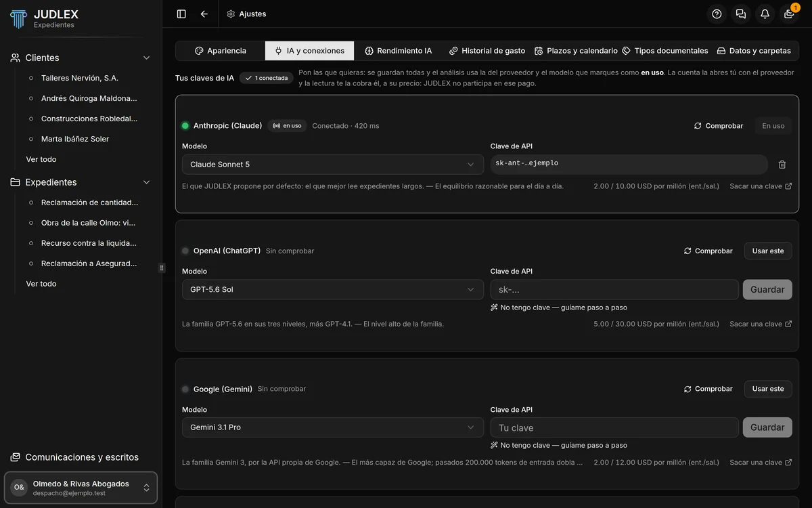Click the Sin comprobar text beside OpenAI
Image resolution: width=812 pixels, height=508 pixels.
[290, 251]
